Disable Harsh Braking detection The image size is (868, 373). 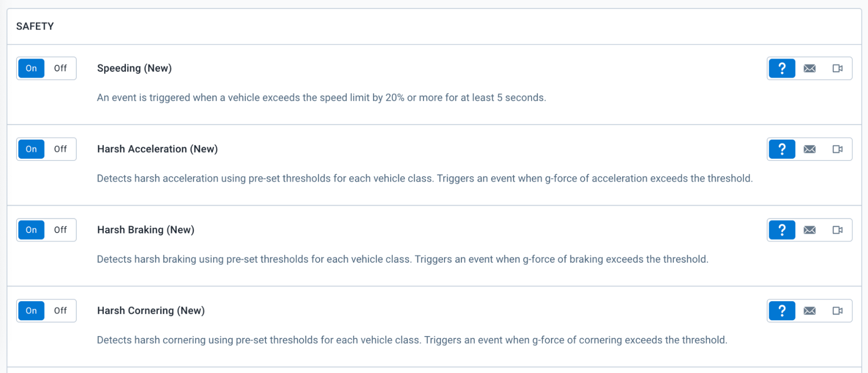(60, 230)
